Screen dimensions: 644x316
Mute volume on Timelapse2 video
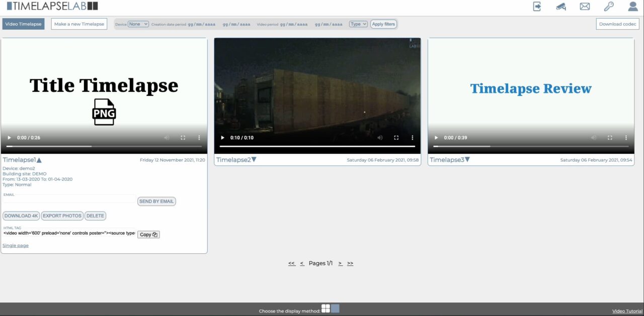click(x=380, y=138)
